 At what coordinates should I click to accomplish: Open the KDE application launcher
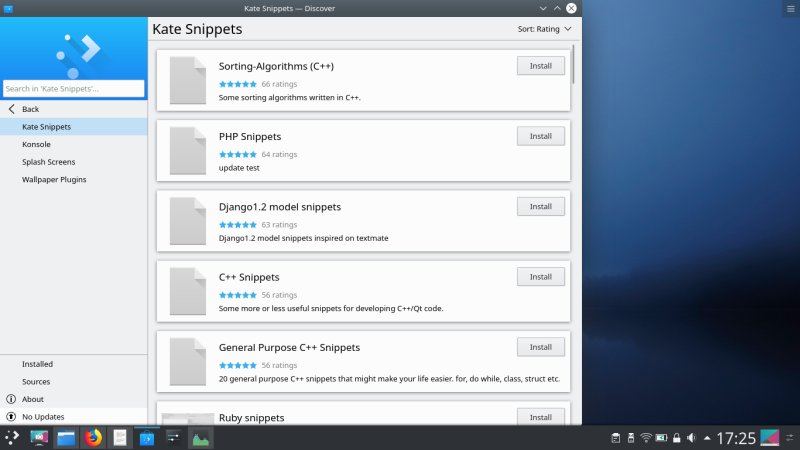tap(12, 437)
